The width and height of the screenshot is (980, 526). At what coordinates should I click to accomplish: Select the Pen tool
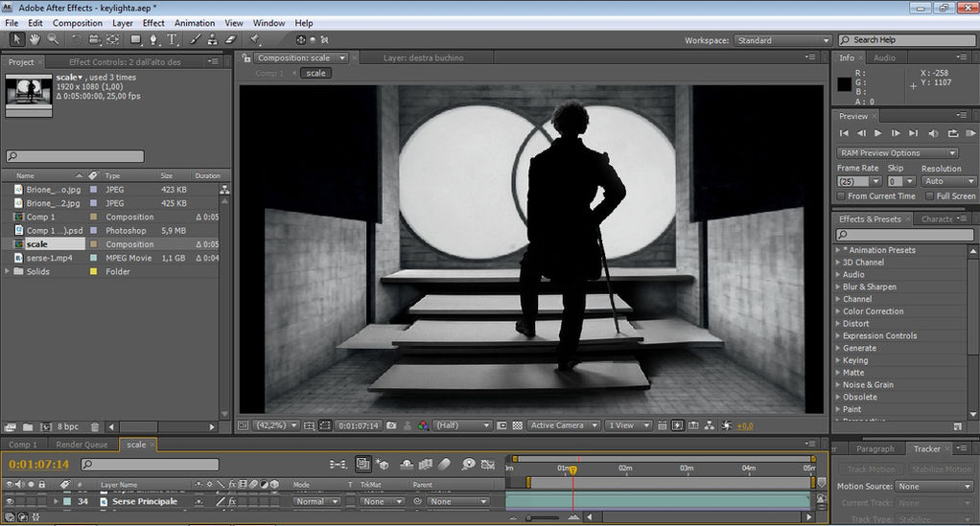point(153,39)
